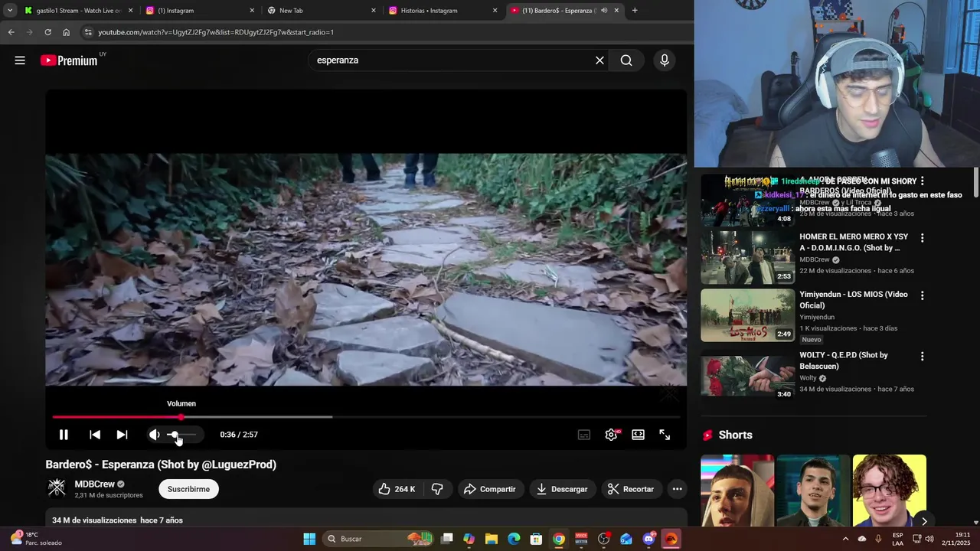Open MDBCrew channel avatar
Screen dimensions: 980x551
pyautogui.click(x=57, y=488)
